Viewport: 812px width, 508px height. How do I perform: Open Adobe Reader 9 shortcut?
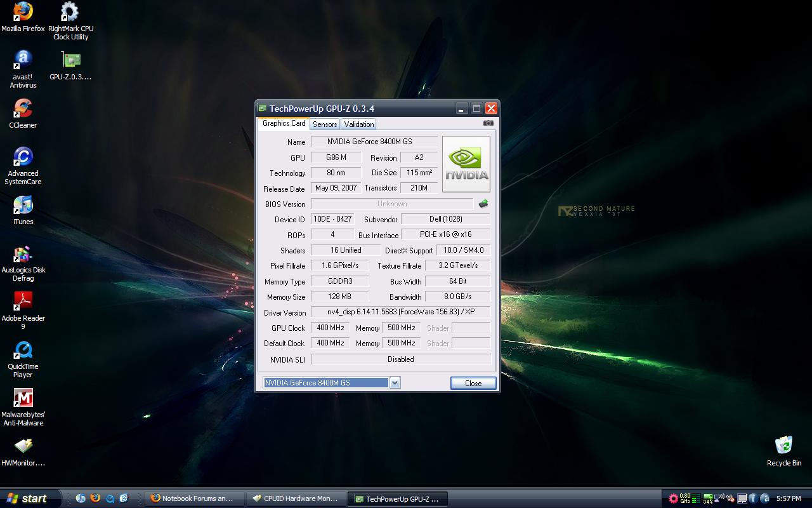coord(23,311)
